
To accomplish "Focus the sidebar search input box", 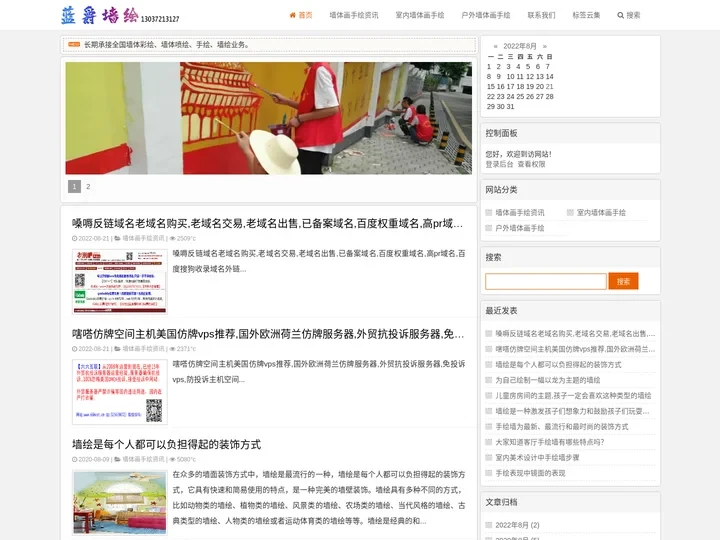I will pos(546,281).
